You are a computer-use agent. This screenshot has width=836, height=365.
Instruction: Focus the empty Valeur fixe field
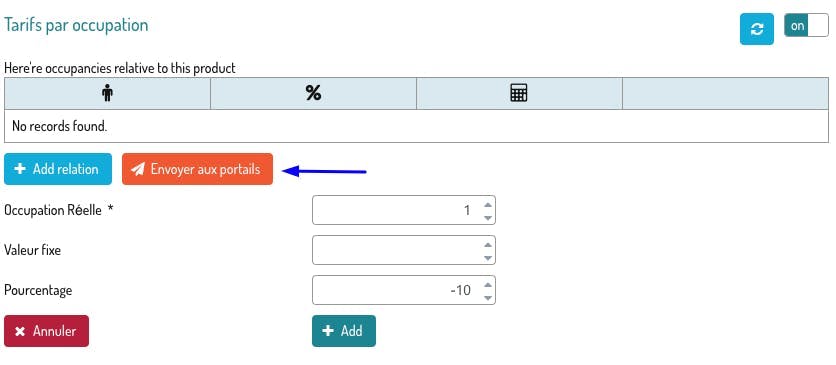[404, 250]
